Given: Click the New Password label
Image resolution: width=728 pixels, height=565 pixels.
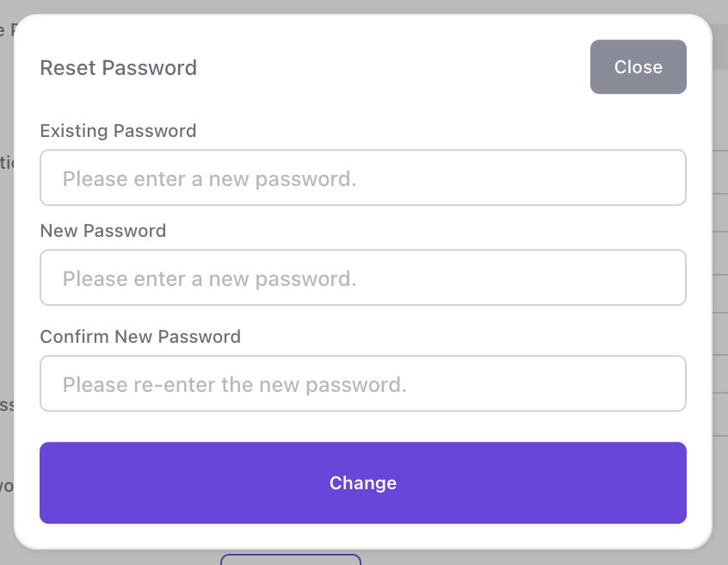Looking at the screenshot, I should [x=102, y=230].
